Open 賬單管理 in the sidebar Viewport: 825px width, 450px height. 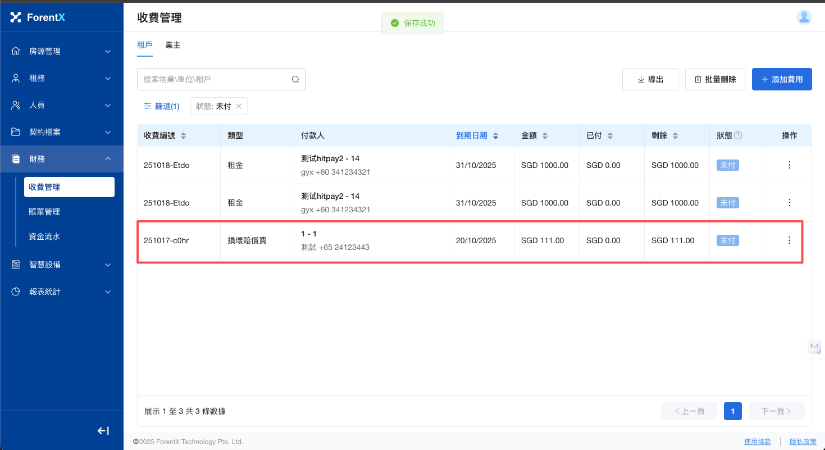(x=45, y=212)
